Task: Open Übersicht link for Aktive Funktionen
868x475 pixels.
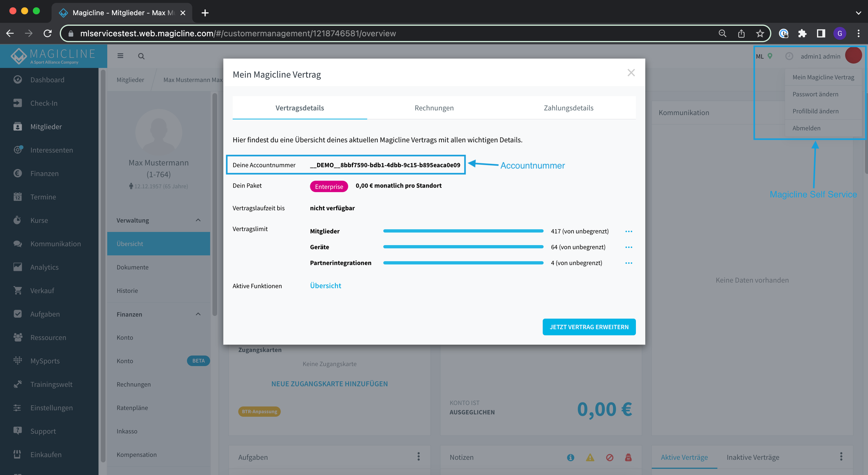Action: click(325, 286)
